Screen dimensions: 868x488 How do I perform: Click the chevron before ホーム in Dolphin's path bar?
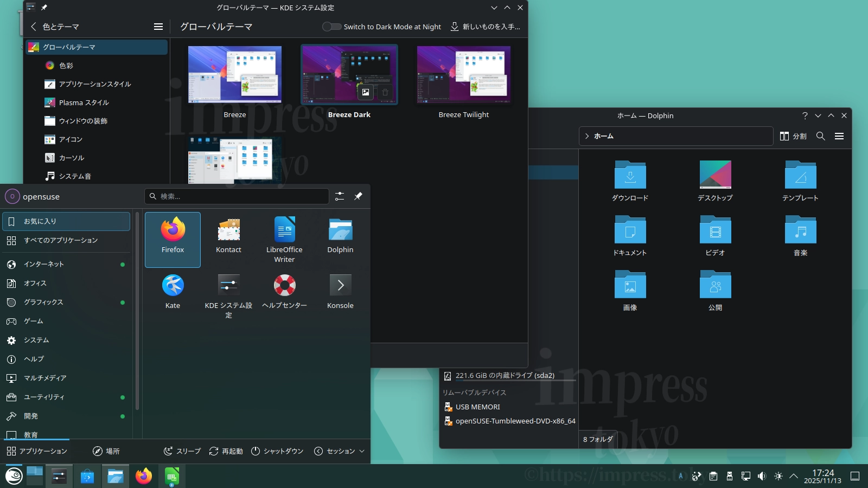587,136
